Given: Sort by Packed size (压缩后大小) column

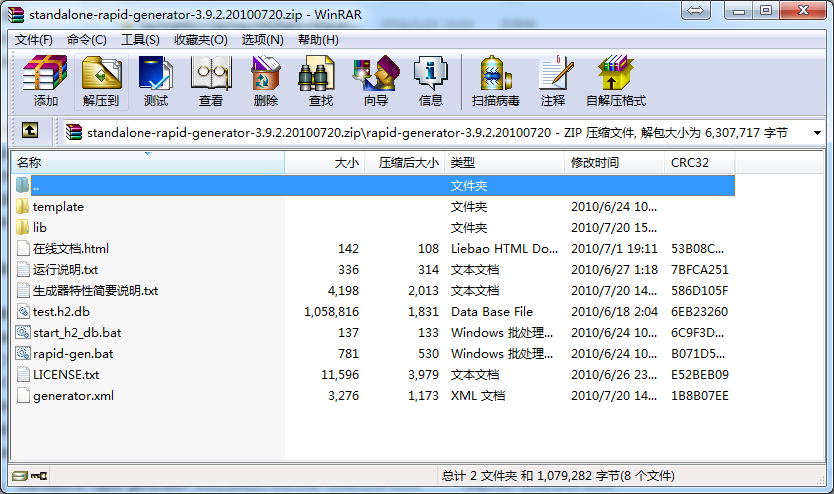Looking at the screenshot, I should click(405, 163).
